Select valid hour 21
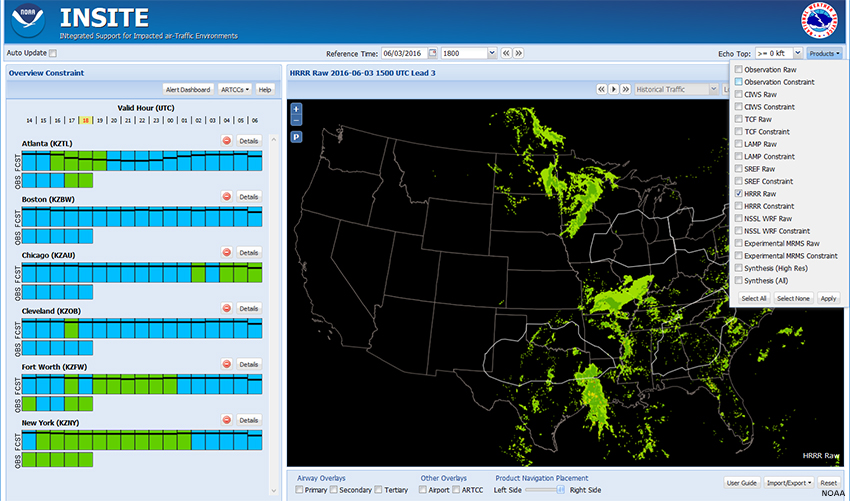 coord(127,120)
